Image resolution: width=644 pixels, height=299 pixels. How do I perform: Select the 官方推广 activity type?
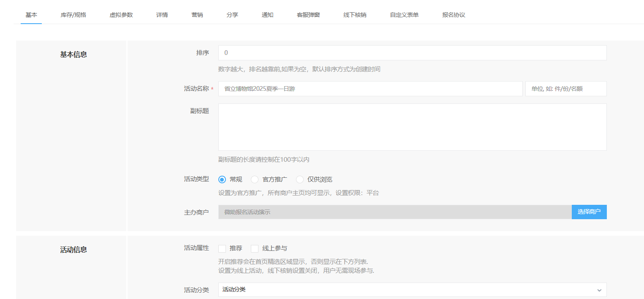coord(255,179)
